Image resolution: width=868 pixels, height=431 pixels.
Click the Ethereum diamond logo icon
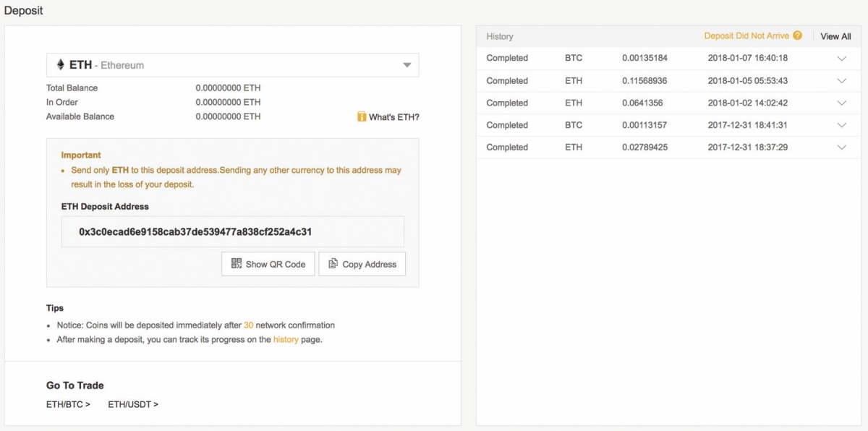click(x=60, y=65)
